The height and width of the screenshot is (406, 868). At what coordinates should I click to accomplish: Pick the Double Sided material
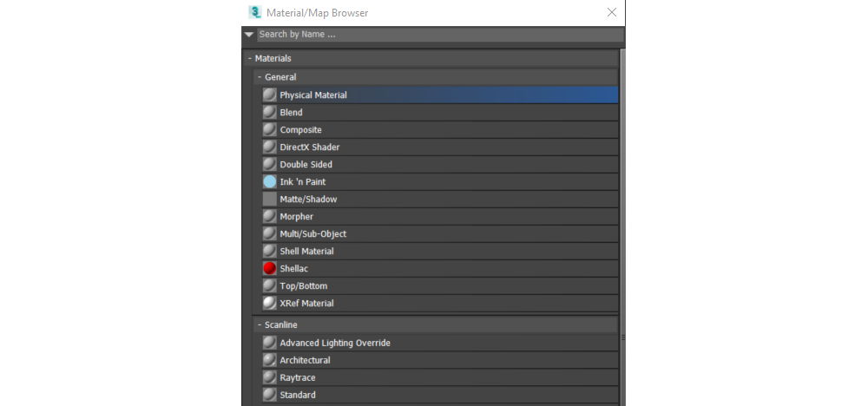[306, 165]
